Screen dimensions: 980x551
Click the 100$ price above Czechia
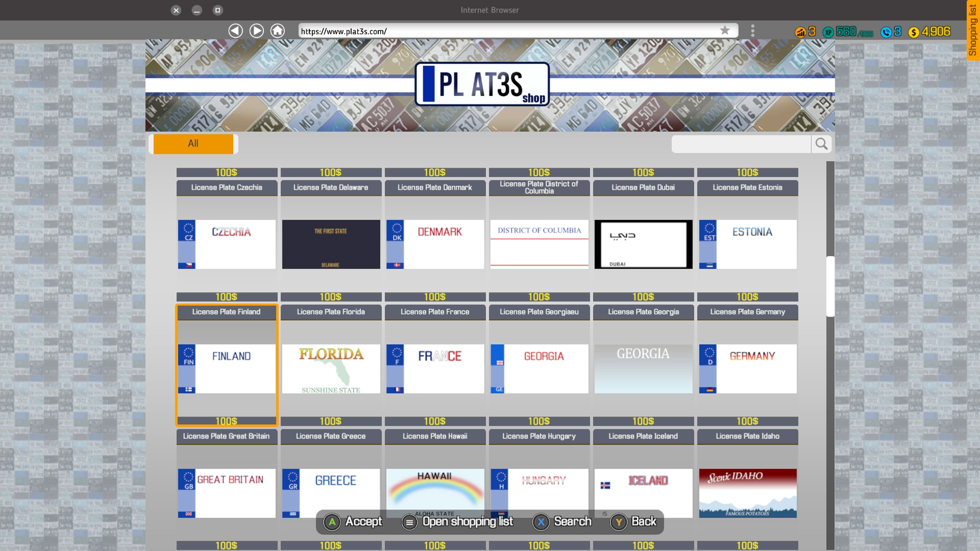(226, 172)
